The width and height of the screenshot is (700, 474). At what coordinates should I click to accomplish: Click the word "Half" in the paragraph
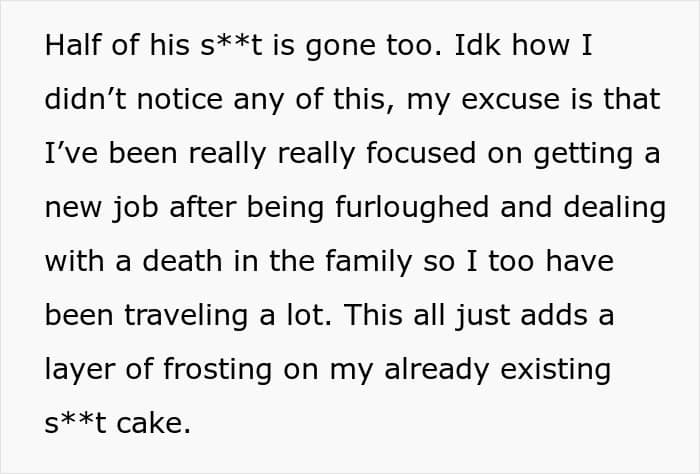73,45
